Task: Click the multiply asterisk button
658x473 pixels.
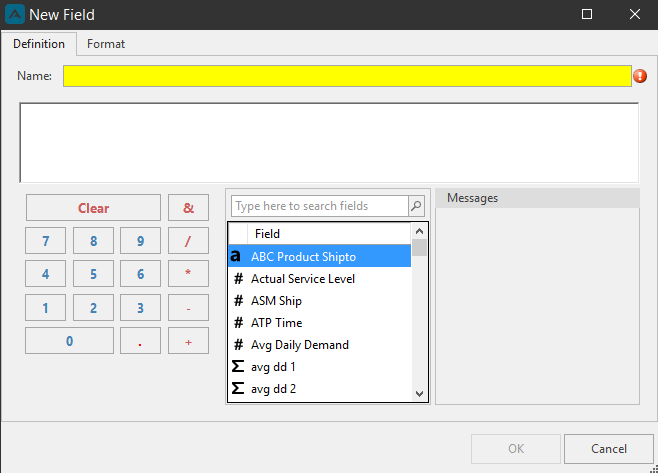Action: [188, 274]
